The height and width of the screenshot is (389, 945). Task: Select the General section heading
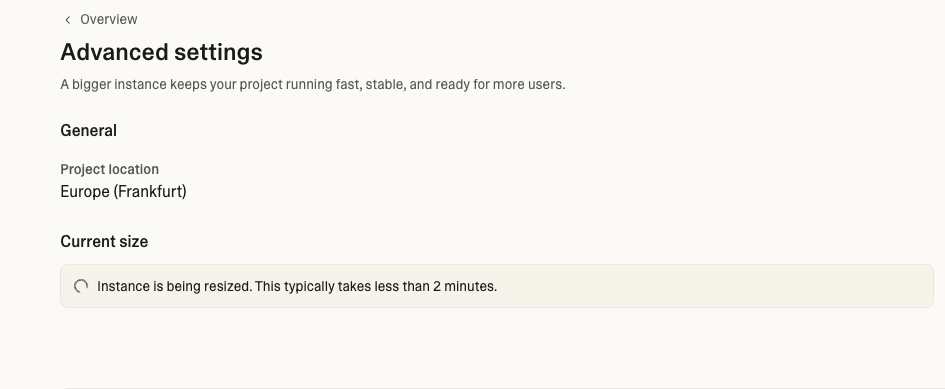click(89, 130)
